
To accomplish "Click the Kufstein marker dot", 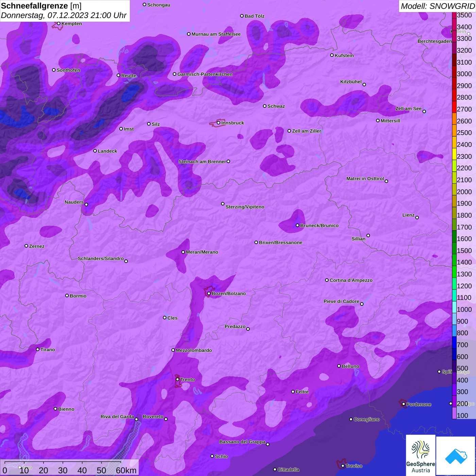I will 332,55.
